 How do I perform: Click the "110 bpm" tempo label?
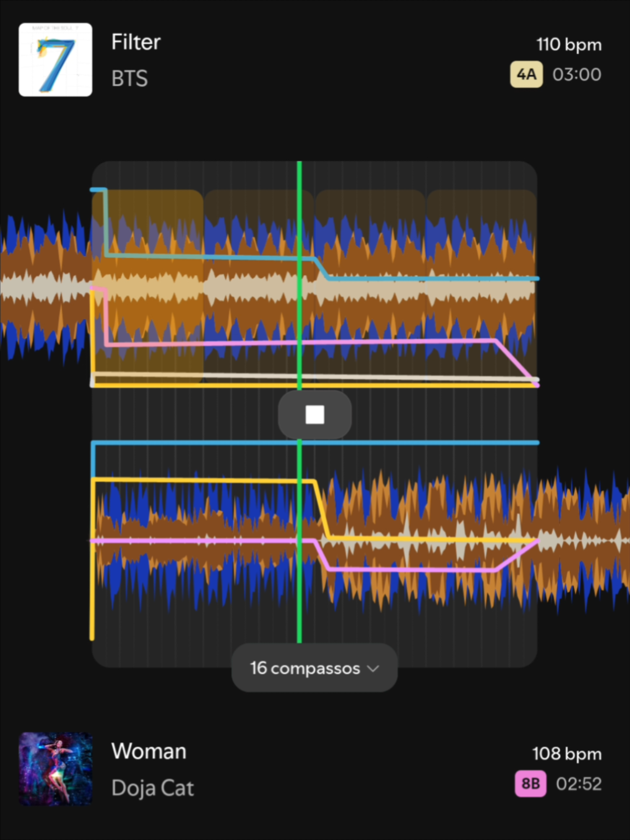click(569, 45)
